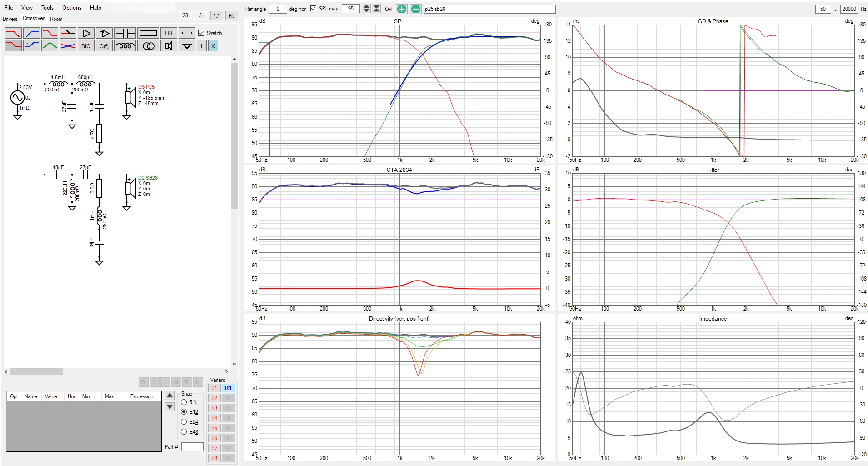This screenshot has width=868, height=466.
Task: Add a capacitor component
Action: coord(125,33)
